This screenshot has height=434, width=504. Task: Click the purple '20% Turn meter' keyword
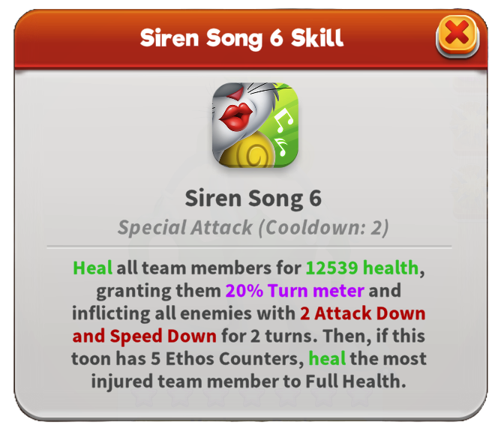[295, 290]
